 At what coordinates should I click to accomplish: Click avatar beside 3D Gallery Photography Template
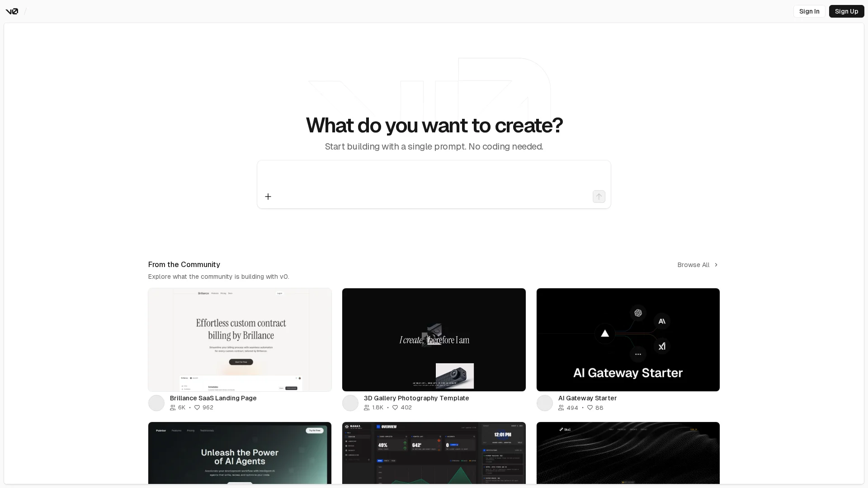(x=350, y=403)
